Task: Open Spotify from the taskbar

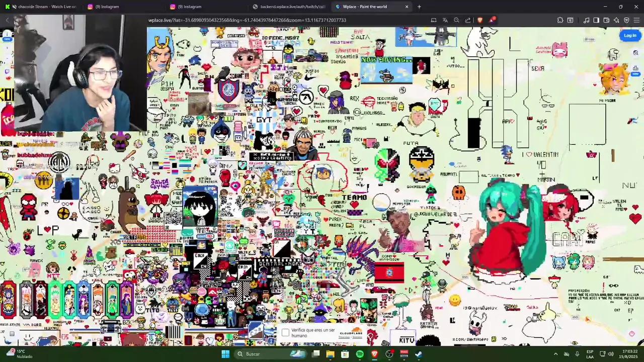Action: point(360,354)
